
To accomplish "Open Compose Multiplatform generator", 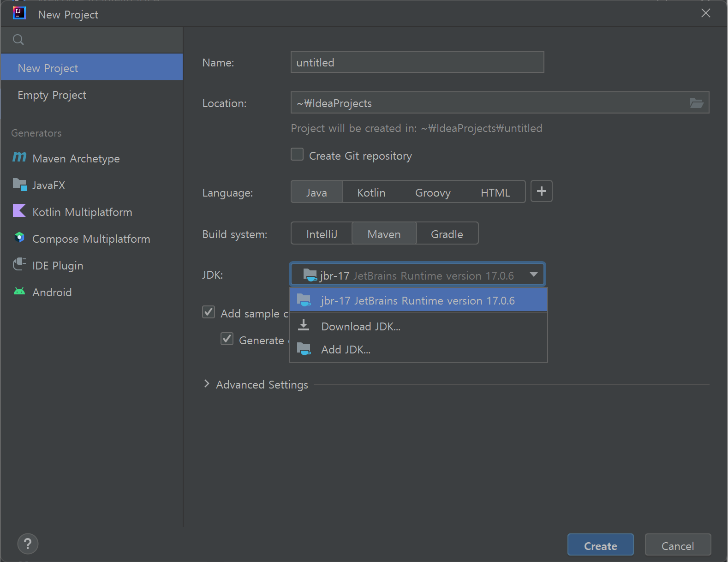I will pos(92,238).
